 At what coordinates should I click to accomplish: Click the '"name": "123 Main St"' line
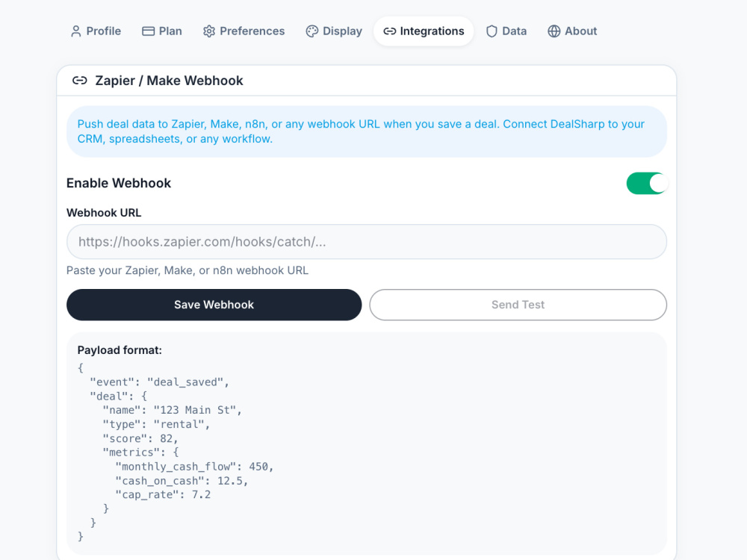[173, 410]
